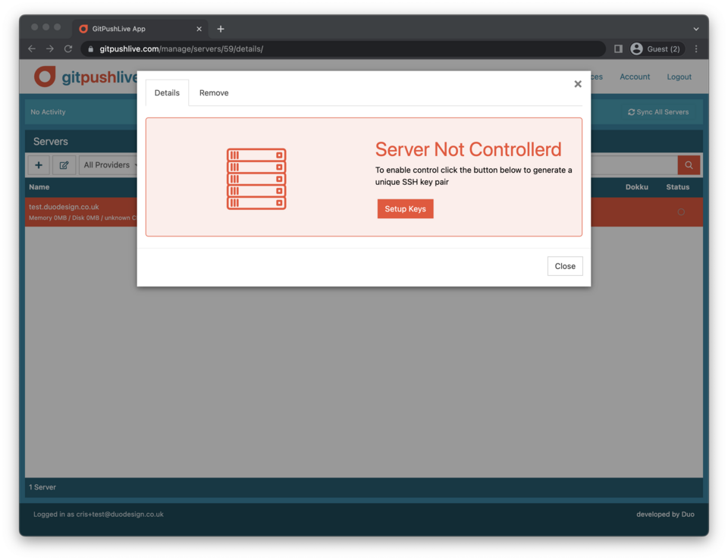The width and height of the screenshot is (728, 560).
Task: Click the Name column header
Action: [39, 187]
